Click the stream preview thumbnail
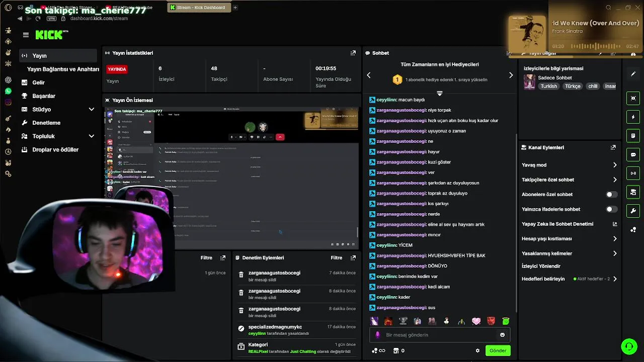The image size is (644, 362). click(231, 178)
